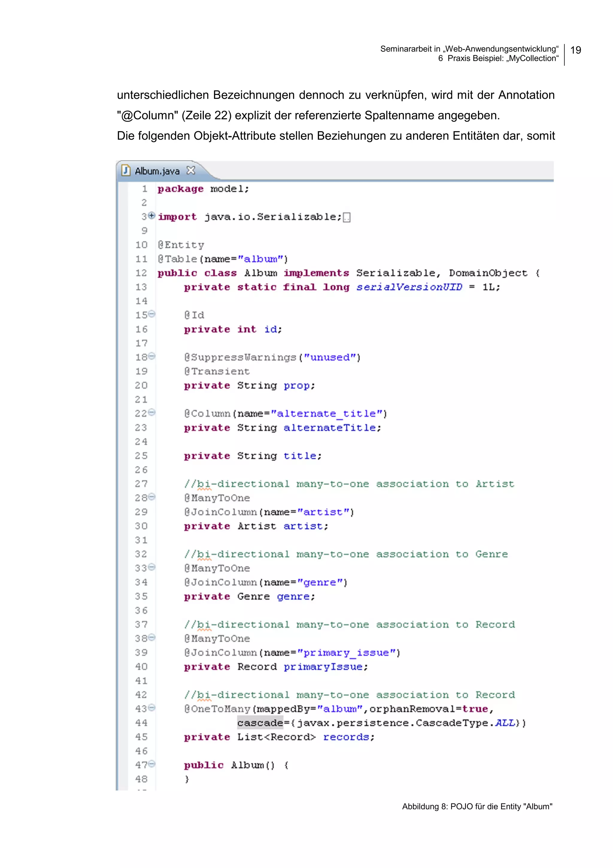Image resolution: width=613 pixels, height=868 pixels.
Task: Close the Album.java tab
Action: tap(191, 170)
